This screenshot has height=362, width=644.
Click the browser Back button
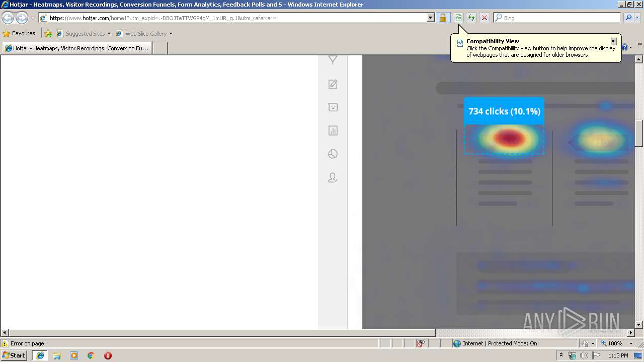tap(8, 18)
